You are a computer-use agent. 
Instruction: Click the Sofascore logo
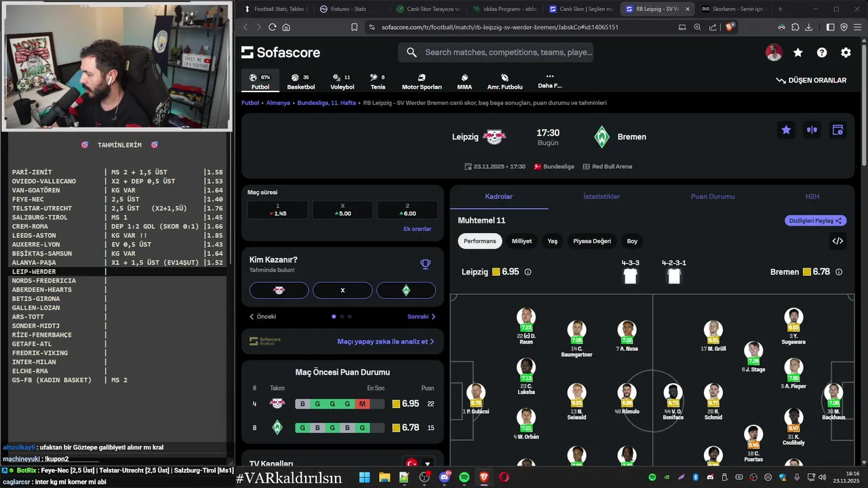(281, 52)
